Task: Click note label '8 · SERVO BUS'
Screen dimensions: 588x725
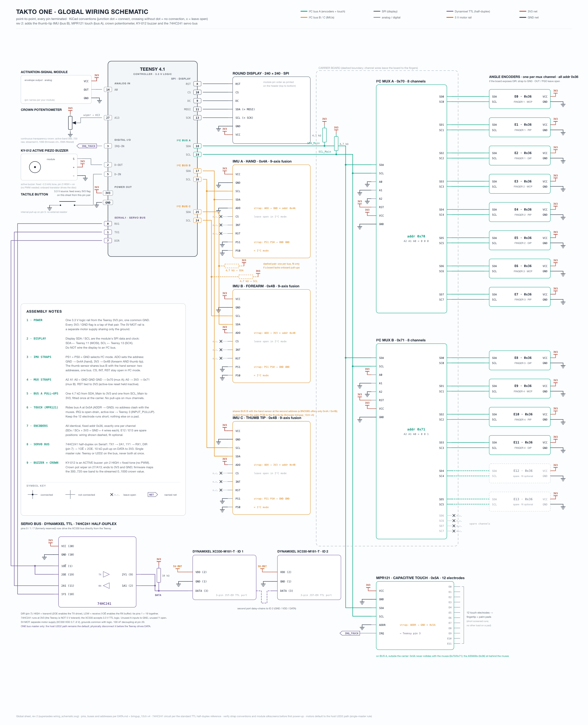Action: pyautogui.click(x=38, y=444)
